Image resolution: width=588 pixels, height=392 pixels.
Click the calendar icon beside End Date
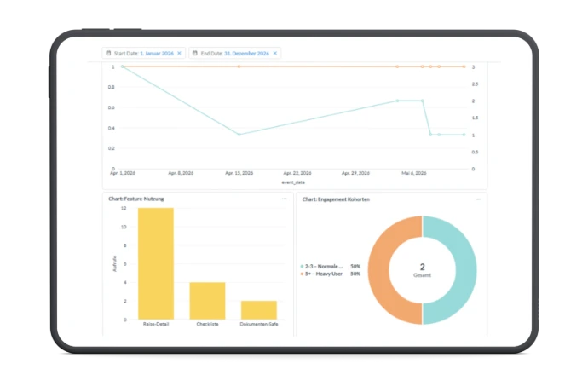point(195,54)
